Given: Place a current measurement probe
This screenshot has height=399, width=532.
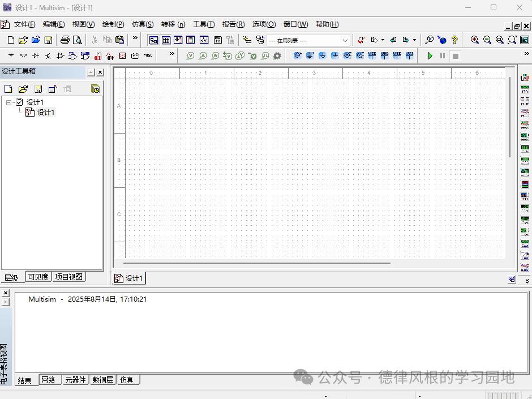Looking at the screenshot, I should pos(203,55).
